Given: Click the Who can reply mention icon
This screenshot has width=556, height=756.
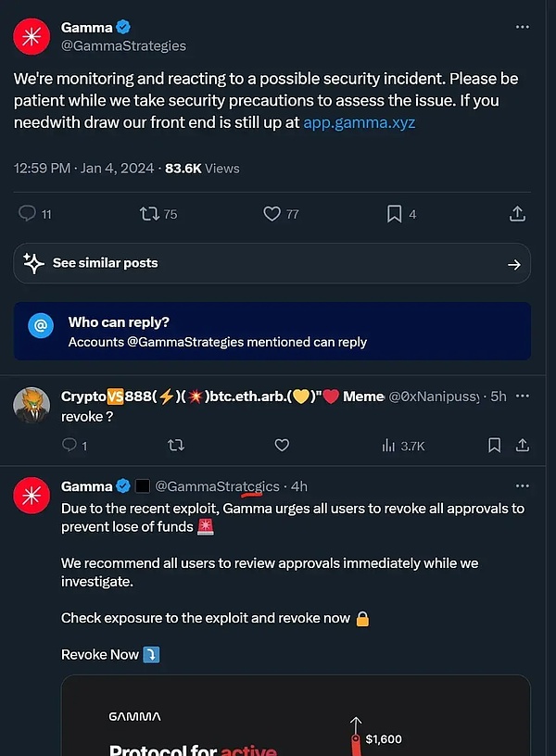Looking at the screenshot, I should pyautogui.click(x=40, y=325).
